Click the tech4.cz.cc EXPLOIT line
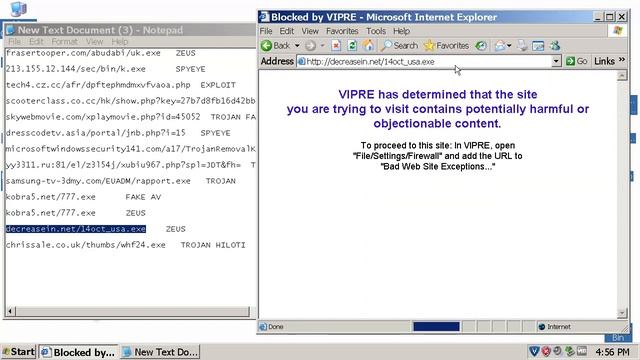 pos(120,85)
